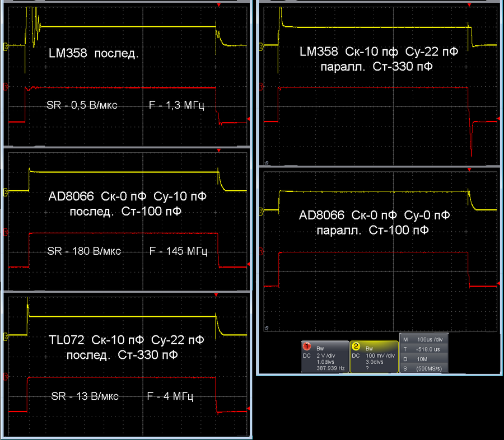Viewport: 504px width, 440px height.
Task: Click trigger position marker above AD8066 паралл. plot
Action: [469, 170]
